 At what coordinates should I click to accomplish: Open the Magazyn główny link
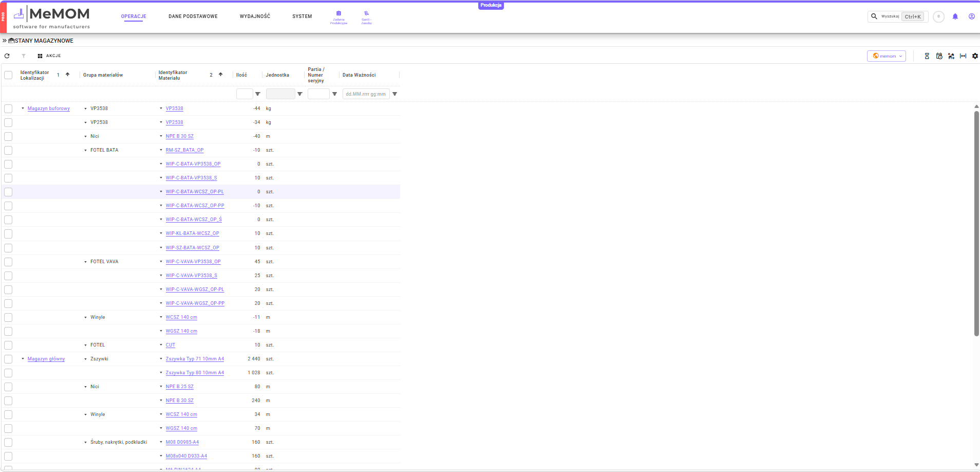[46, 359]
